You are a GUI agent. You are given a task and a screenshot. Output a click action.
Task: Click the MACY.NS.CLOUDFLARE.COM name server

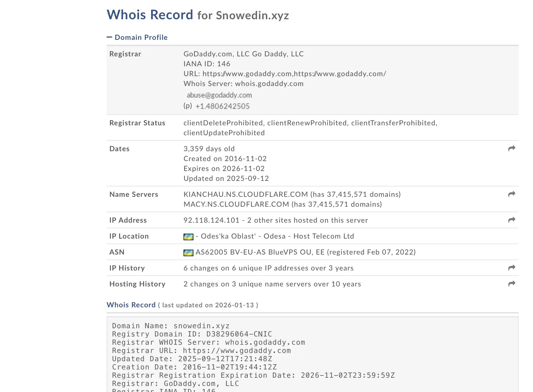point(236,204)
